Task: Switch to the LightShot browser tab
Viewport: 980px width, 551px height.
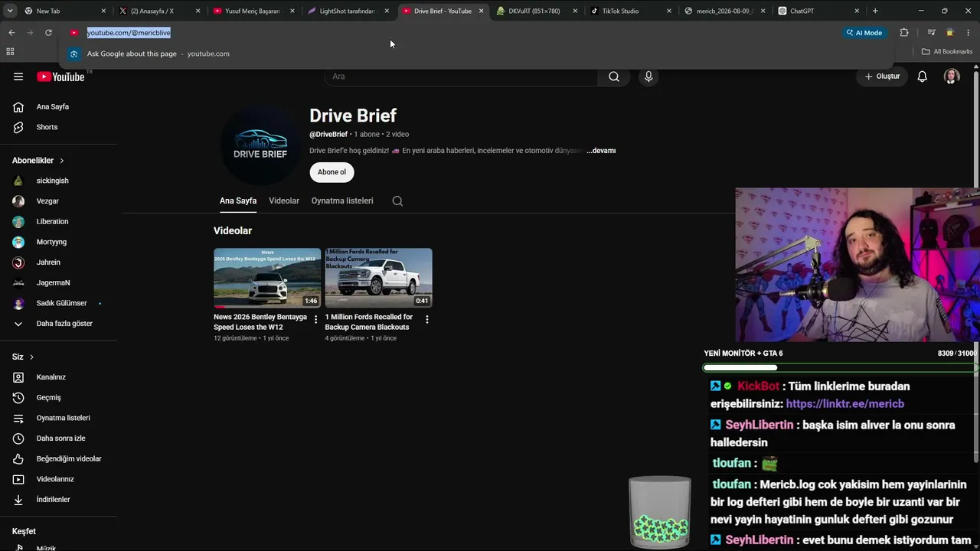Action: point(347,11)
